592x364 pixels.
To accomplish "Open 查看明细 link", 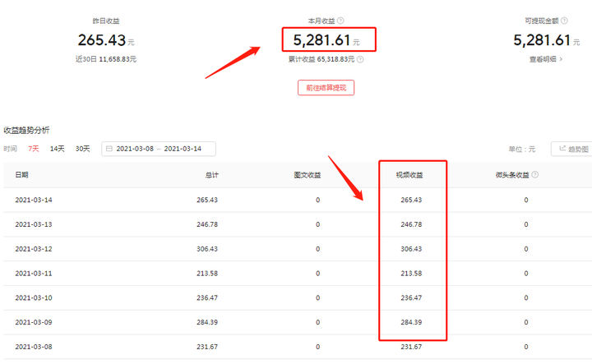I will pos(546,59).
